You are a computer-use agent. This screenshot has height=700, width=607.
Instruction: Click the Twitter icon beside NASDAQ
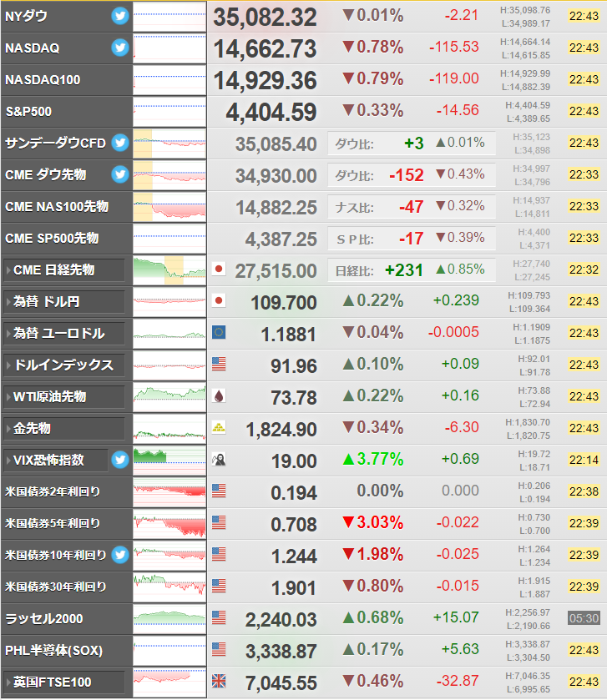pos(120,48)
